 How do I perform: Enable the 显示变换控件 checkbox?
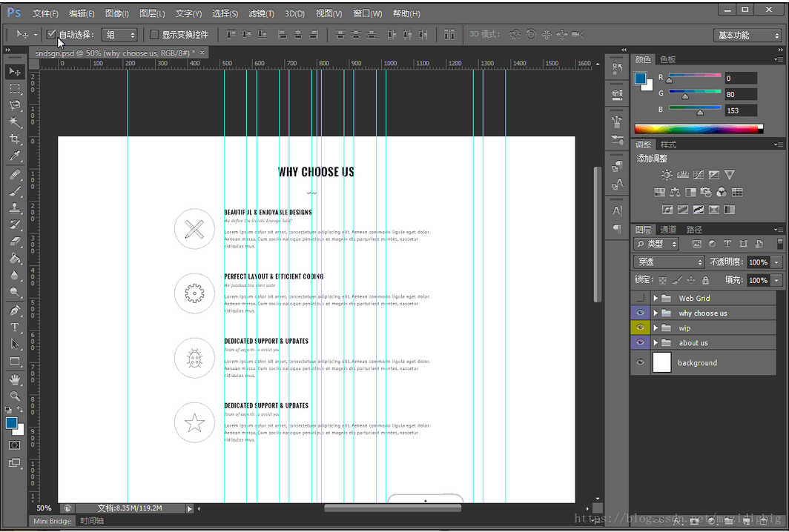tap(154, 35)
